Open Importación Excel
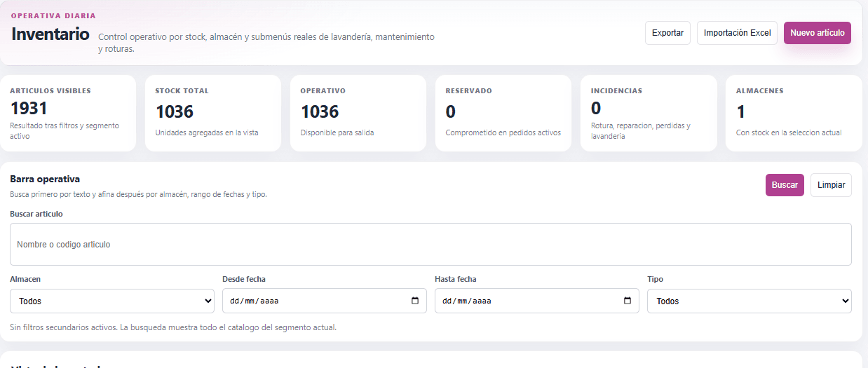868x368 pixels. [737, 33]
